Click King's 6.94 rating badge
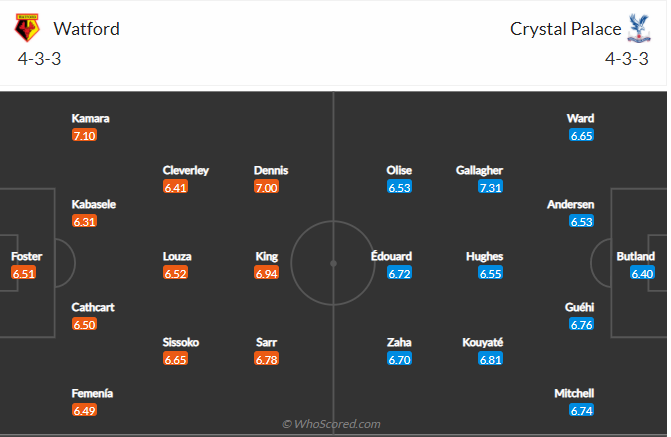Screen dimensions: 671x437 266,273
